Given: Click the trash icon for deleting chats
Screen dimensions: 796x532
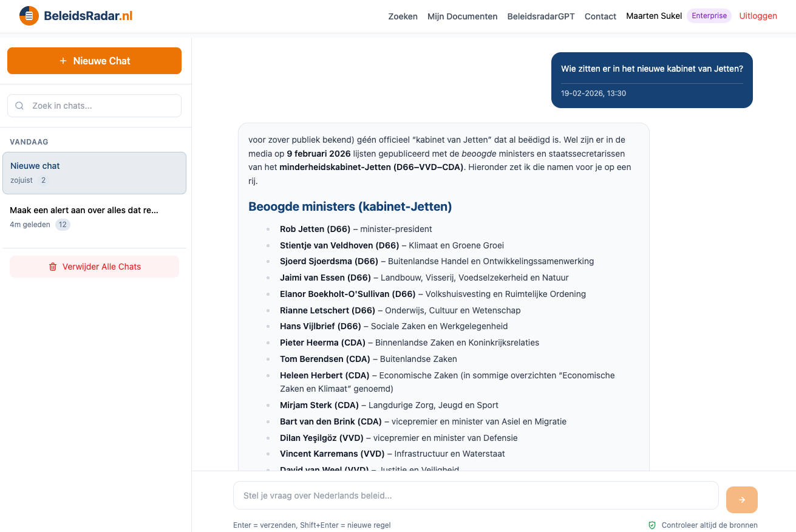Looking at the screenshot, I should pyautogui.click(x=53, y=267).
